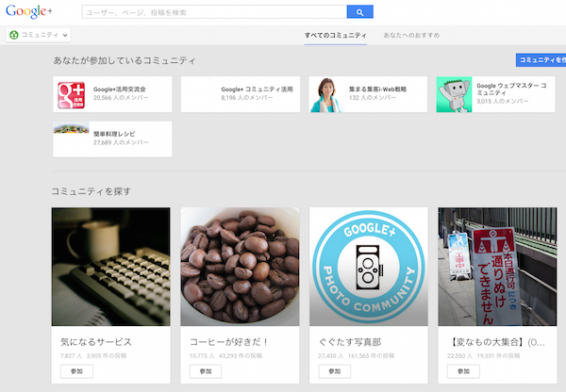Click the woman photo of 集まる集客 community

326,94
